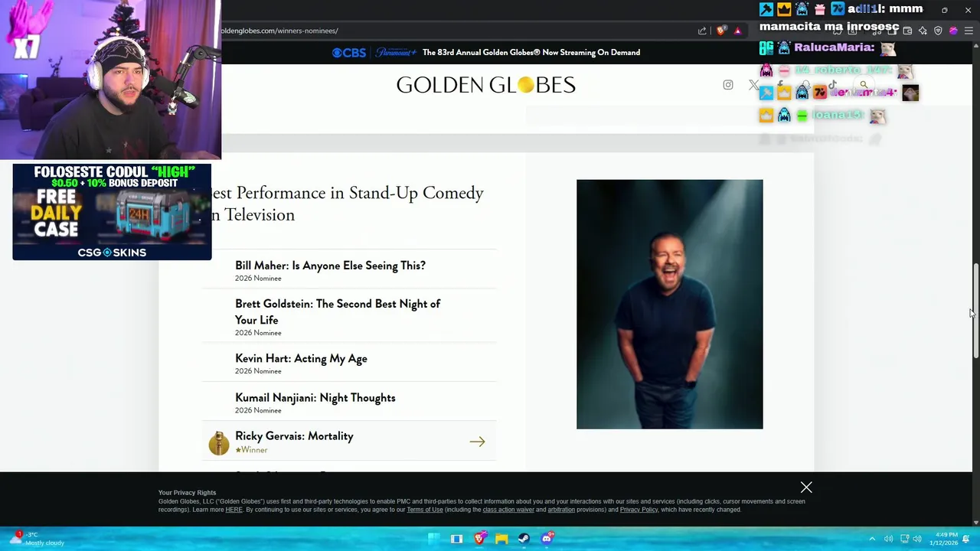The height and width of the screenshot is (551, 980).
Task: Open the site search magnifier icon
Action: (864, 85)
